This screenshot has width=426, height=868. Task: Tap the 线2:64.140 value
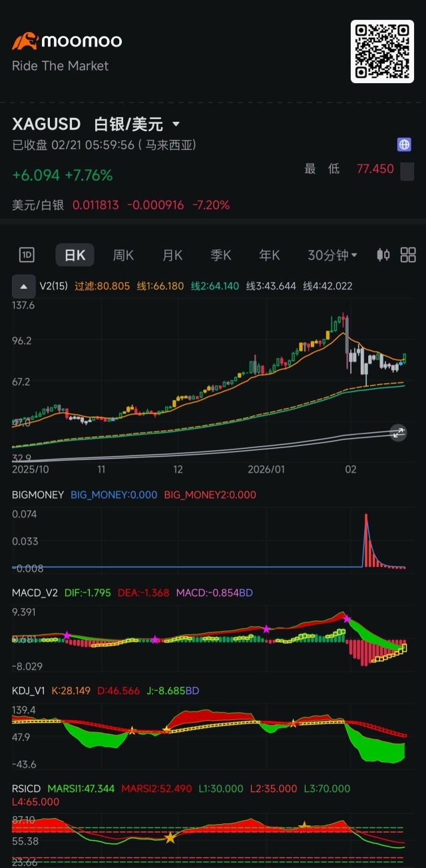[215, 286]
